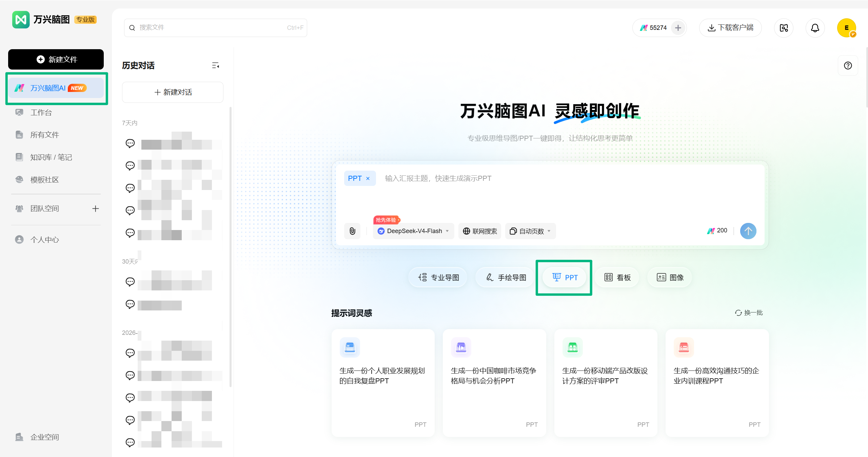
Task: Open 所有文件 in sidebar
Action: pyautogui.click(x=44, y=135)
